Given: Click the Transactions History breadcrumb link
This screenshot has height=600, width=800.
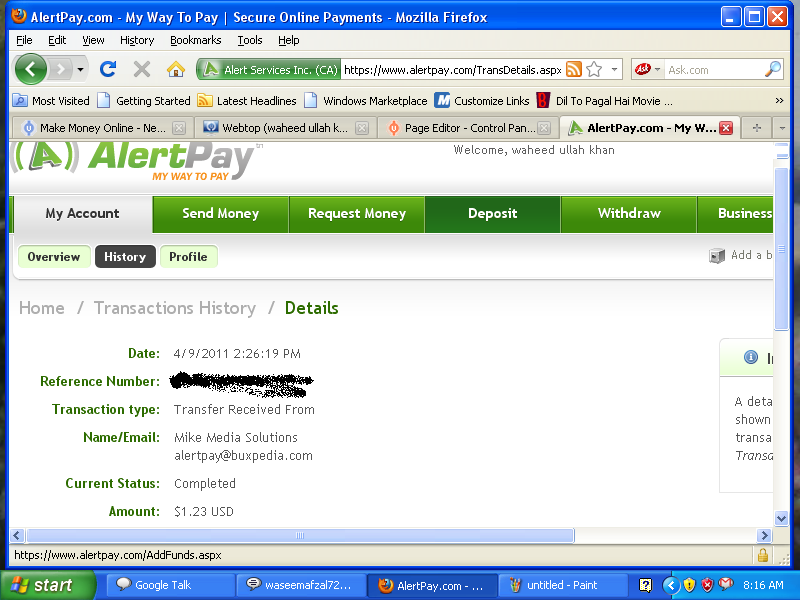Looking at the screenshot, I should click(174, 308).
